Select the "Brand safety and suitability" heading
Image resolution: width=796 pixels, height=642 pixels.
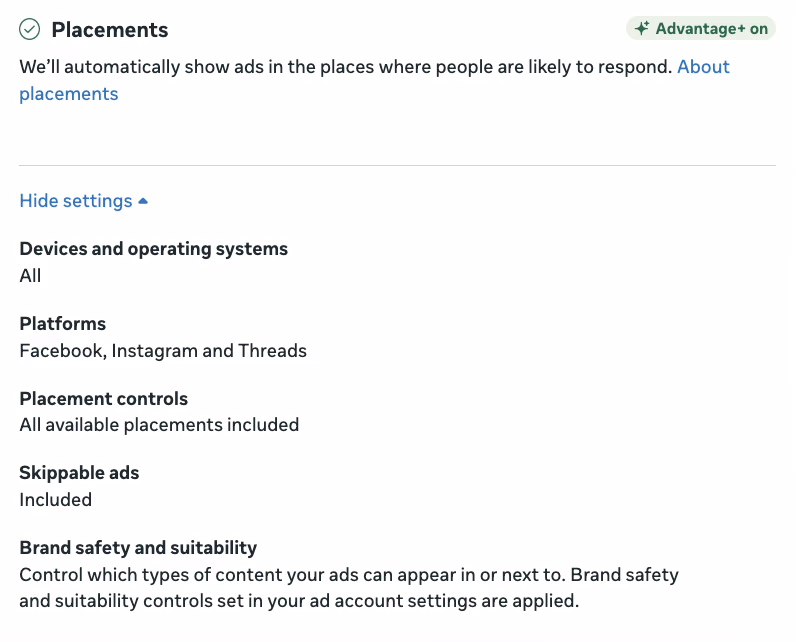click(x=138, y=548)
